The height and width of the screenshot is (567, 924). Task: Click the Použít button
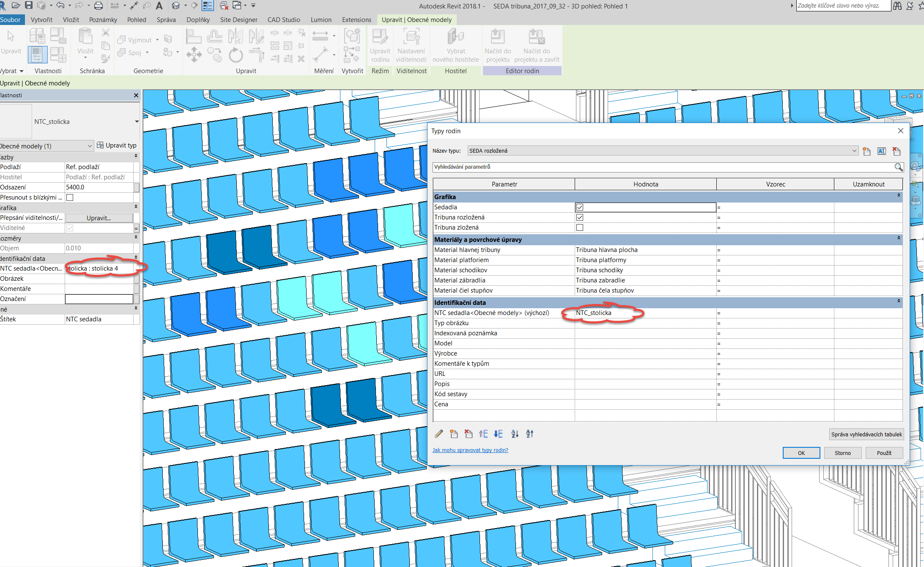[884, 453]
